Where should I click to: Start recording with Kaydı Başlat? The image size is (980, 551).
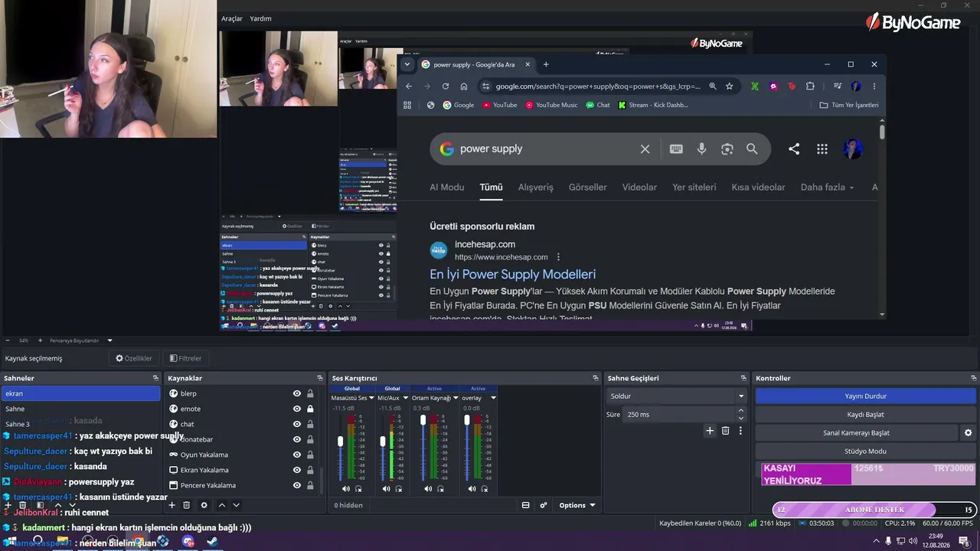pyautogui.click(x=866, y=415)
